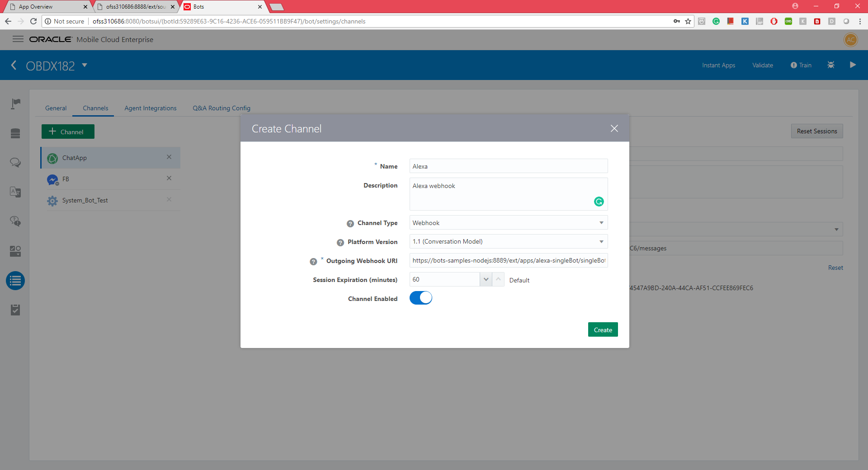Switch to the Q&A Routing Config tab
The width and height of the screenshot is (868, 470).
click(222, 108)
